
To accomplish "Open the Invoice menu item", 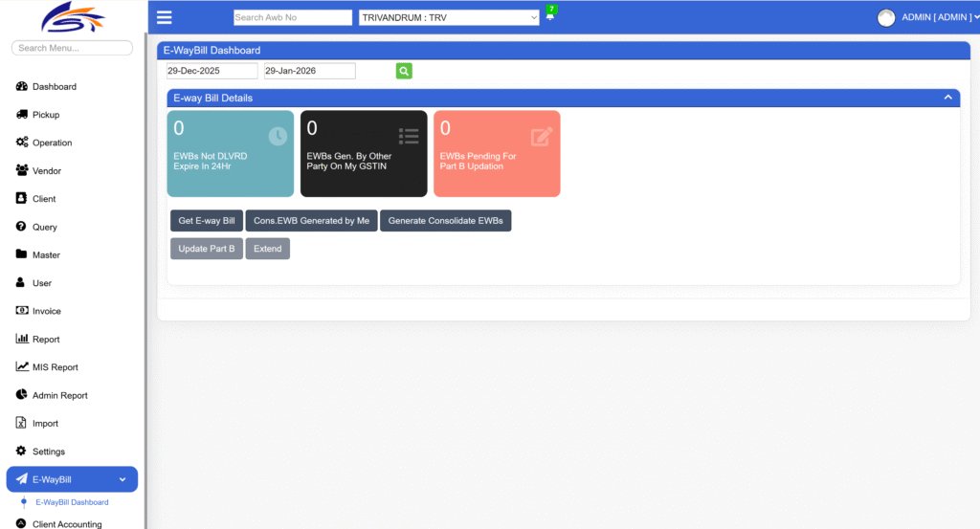I will click(46, 311).
